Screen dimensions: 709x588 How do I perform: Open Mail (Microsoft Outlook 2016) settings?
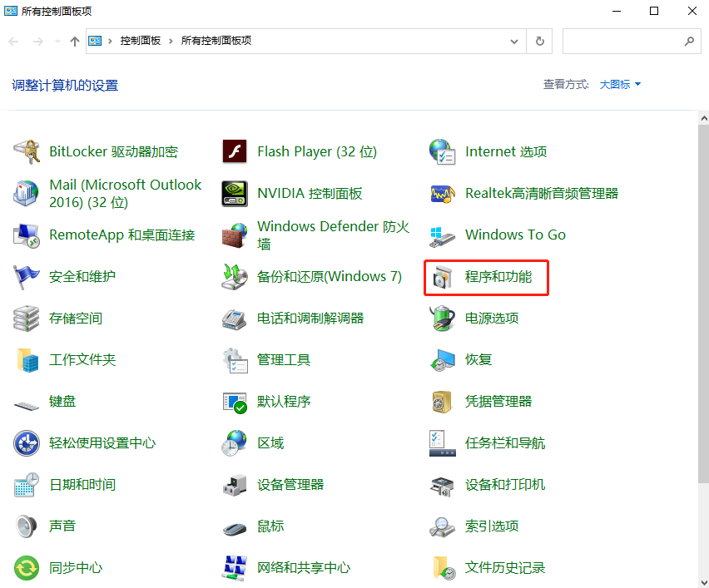coord(125,193)
